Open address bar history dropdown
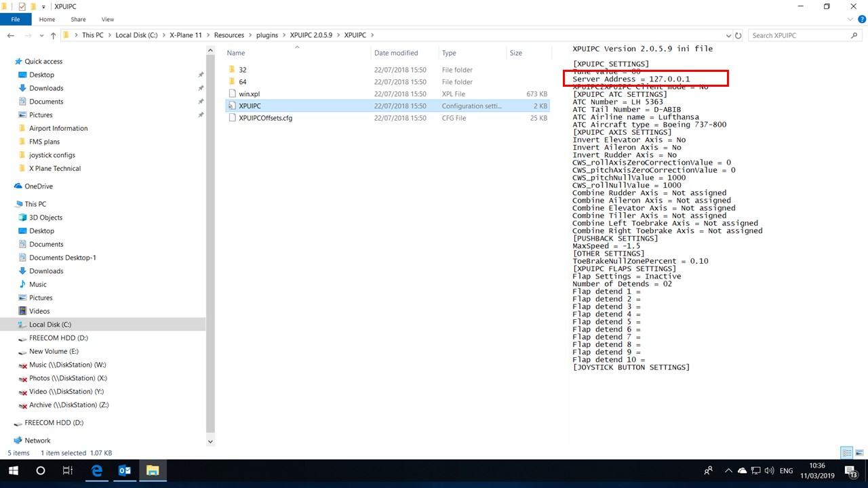 pos(728,35)
